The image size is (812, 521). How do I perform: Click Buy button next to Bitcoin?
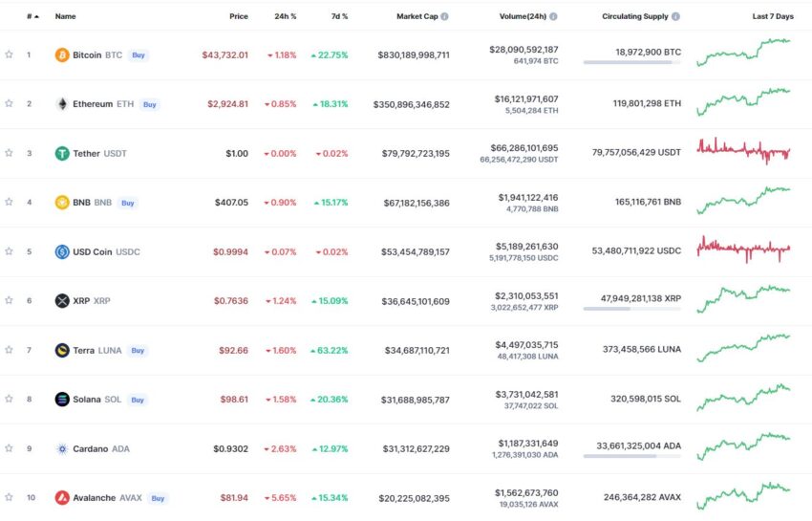pyautogui.click(x=139, y=54)
